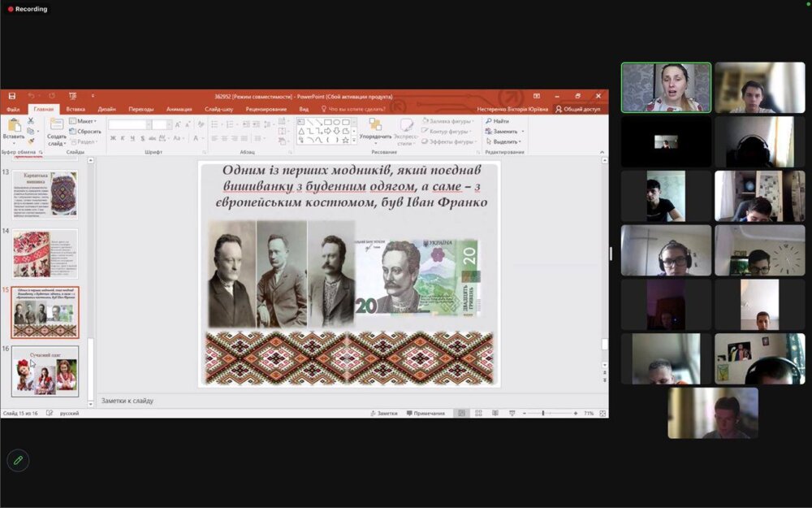Viewport: 812px width, 508px height.
Task: Start slideshow from beginning via quick access icon
Action: click(72, 96)
